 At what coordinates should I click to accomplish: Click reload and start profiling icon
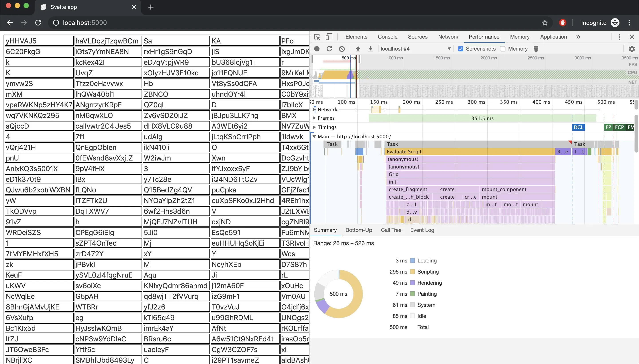click(329, 49)
